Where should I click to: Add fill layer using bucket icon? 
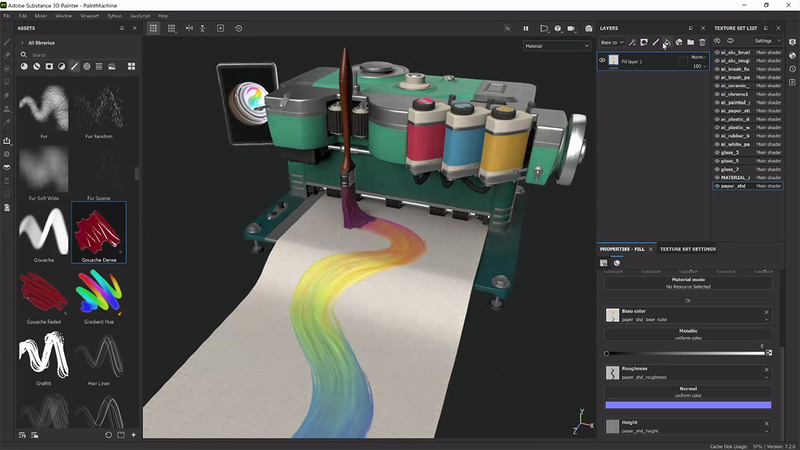(x=667, y=42)
